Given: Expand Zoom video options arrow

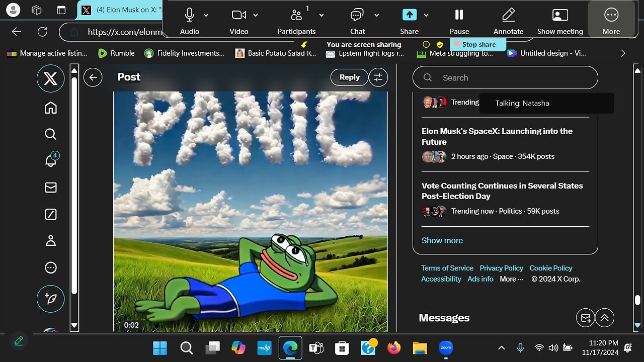Looking at the screenshot, I should click(256, 15).
